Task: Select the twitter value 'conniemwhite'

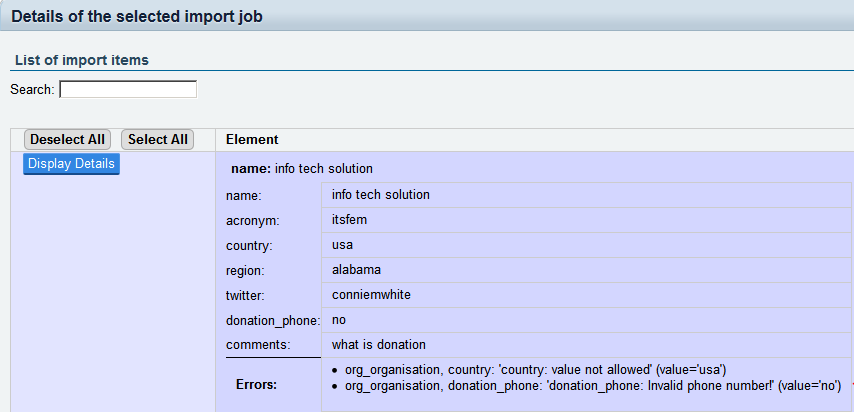Action: tap(372, 295)
